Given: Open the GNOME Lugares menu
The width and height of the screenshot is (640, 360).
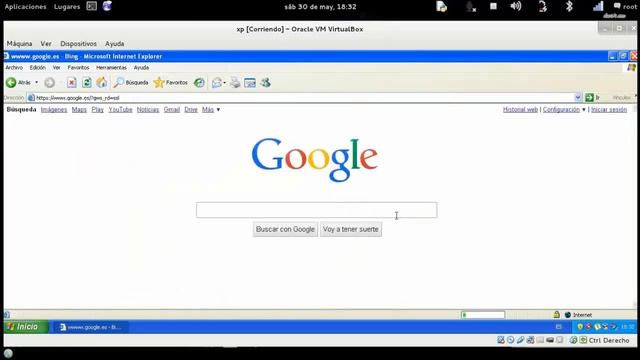Looking at the screenshot, I should [67, 7].
